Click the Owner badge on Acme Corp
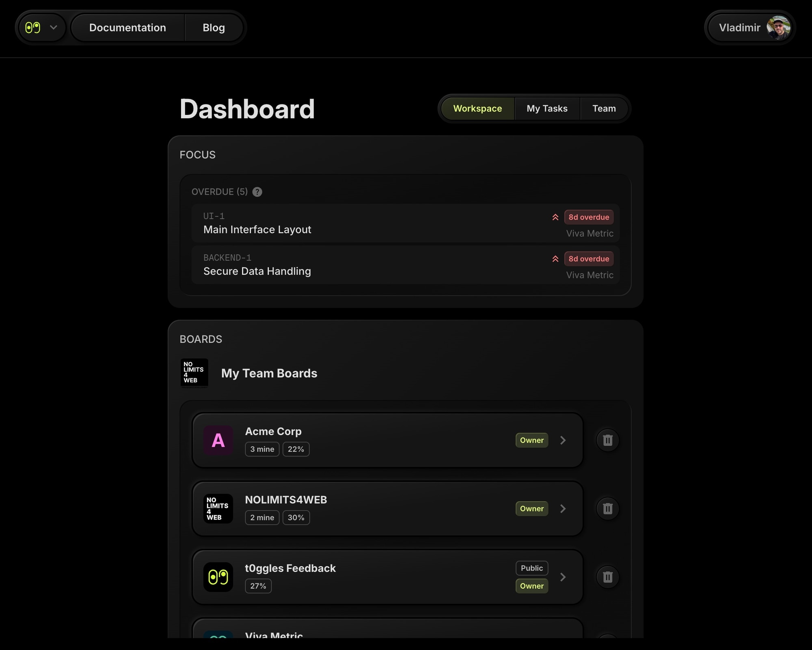The image size is (812, 650). 531,440
